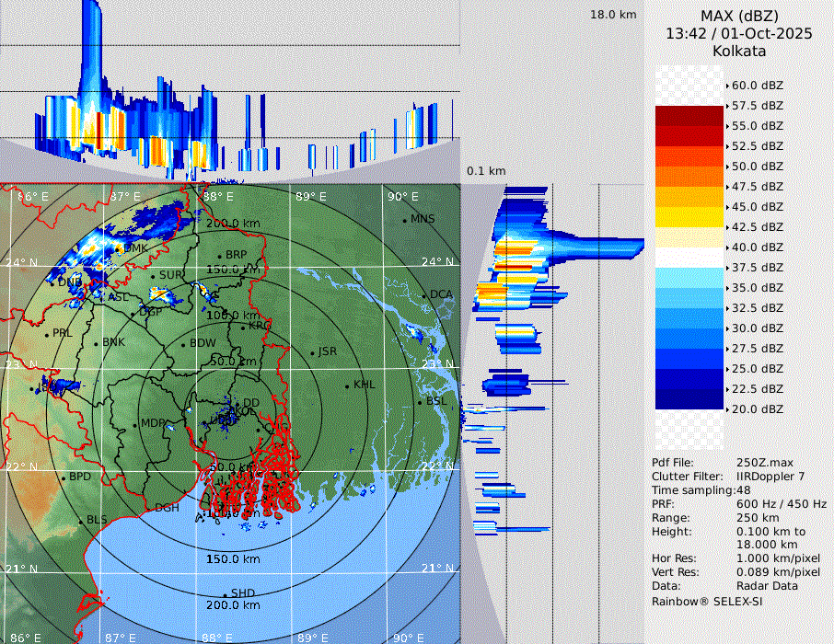The height and width of the screenshot is (644, 834).
Task: Select the BDW station marker
Action: tap(183, 345)
